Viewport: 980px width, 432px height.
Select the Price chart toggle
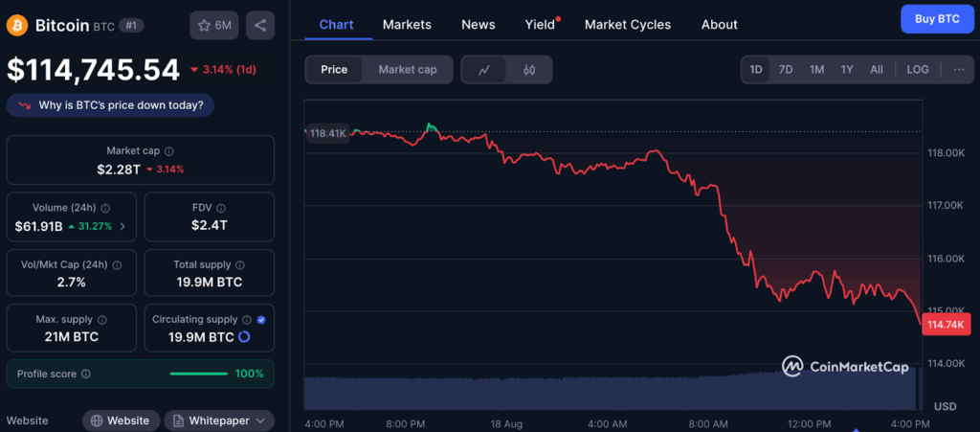click(334, 70)
